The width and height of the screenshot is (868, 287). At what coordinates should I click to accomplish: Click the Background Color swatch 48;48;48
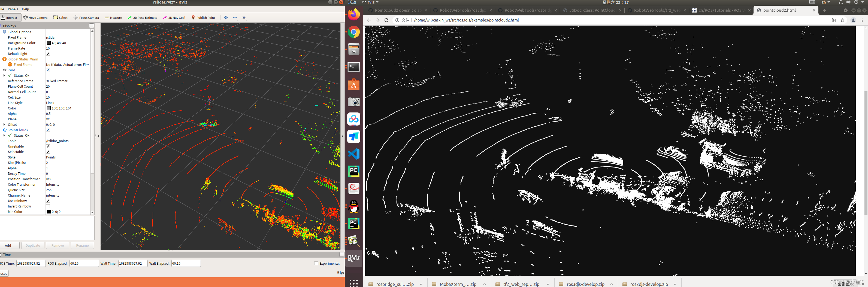(49, 43)
